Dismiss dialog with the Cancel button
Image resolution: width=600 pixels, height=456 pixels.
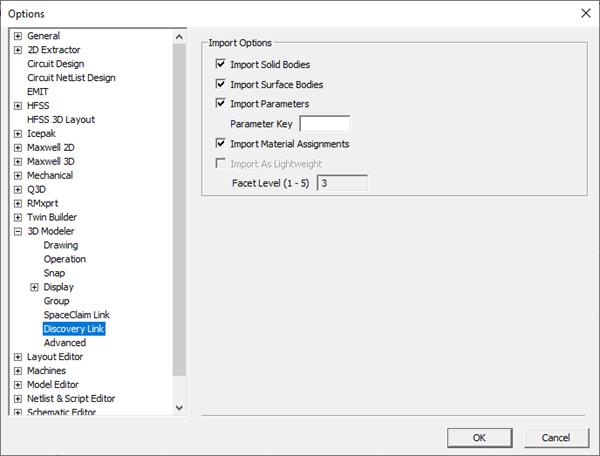click(x=556, y=438)
